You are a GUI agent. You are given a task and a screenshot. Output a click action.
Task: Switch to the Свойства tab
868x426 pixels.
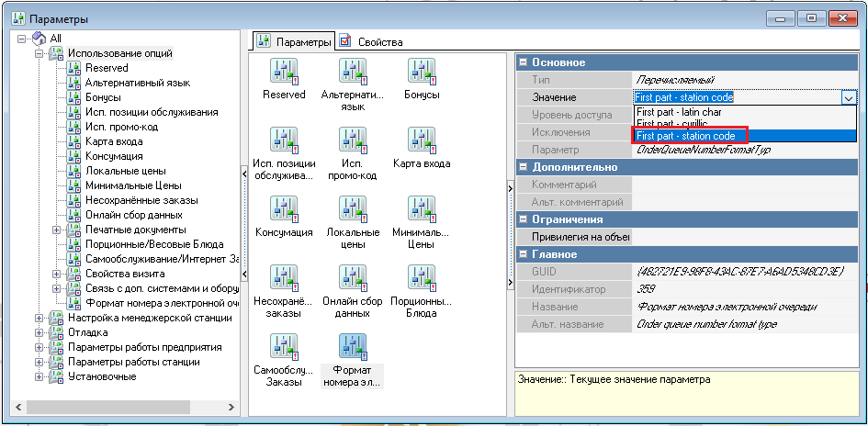point(371,42)
